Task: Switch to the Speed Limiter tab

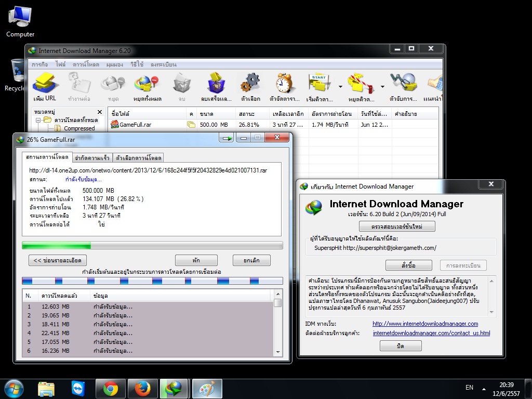Action: coord(92,158)
